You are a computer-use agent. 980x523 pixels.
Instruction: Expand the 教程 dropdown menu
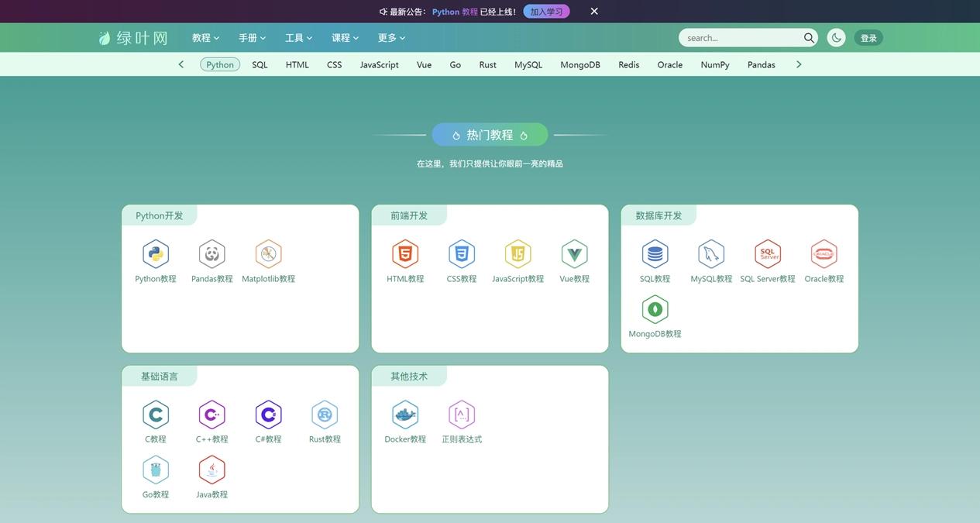(x=205, y=37)
